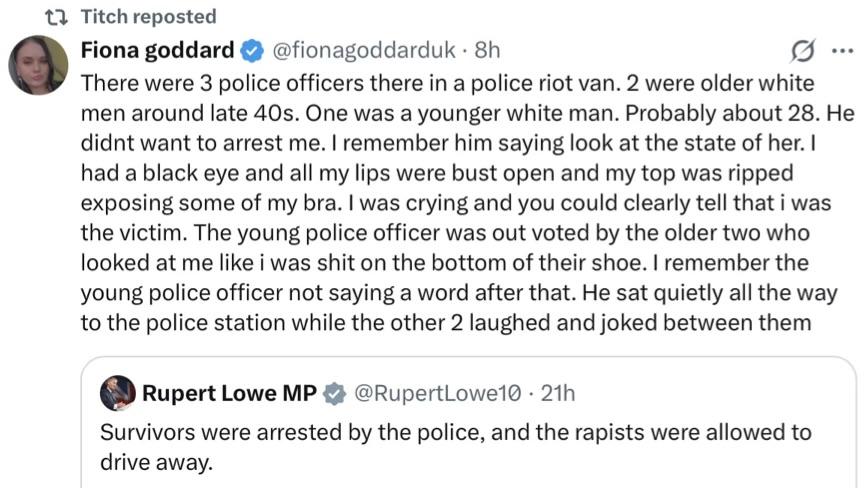Click the 8h timestamp on Fiona's post
The width and height of the screenshot is (868, 488).
coord(487,49)
